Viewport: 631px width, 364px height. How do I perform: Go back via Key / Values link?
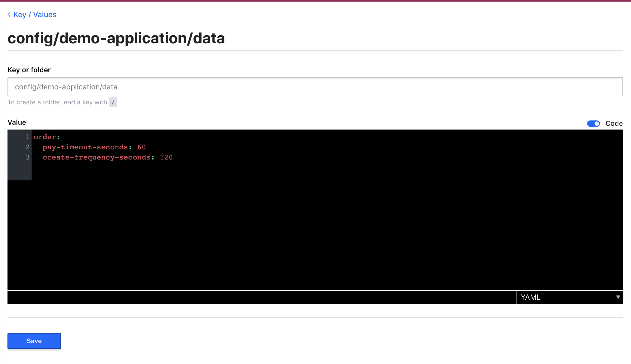click(35, 14)
